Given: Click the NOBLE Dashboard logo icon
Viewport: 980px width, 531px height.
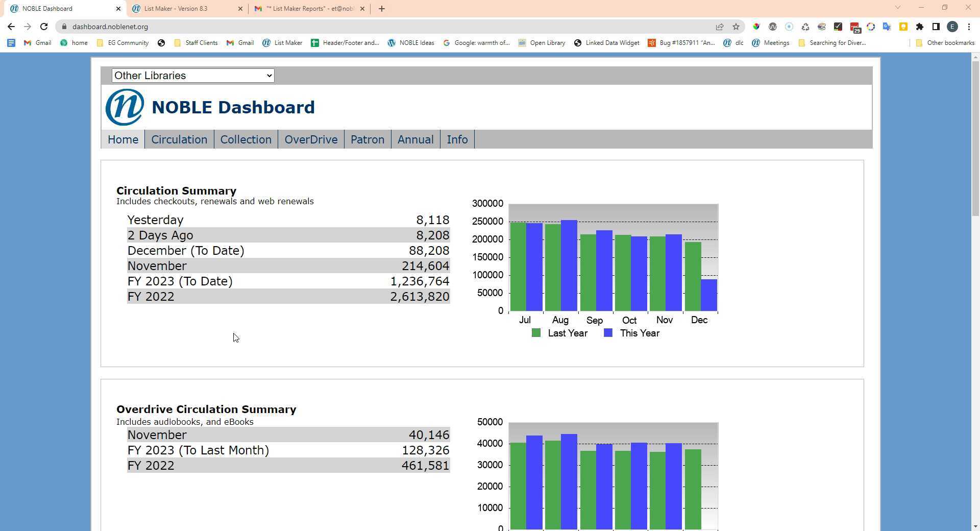Looking at the screenshot, I should click(125, 107).
